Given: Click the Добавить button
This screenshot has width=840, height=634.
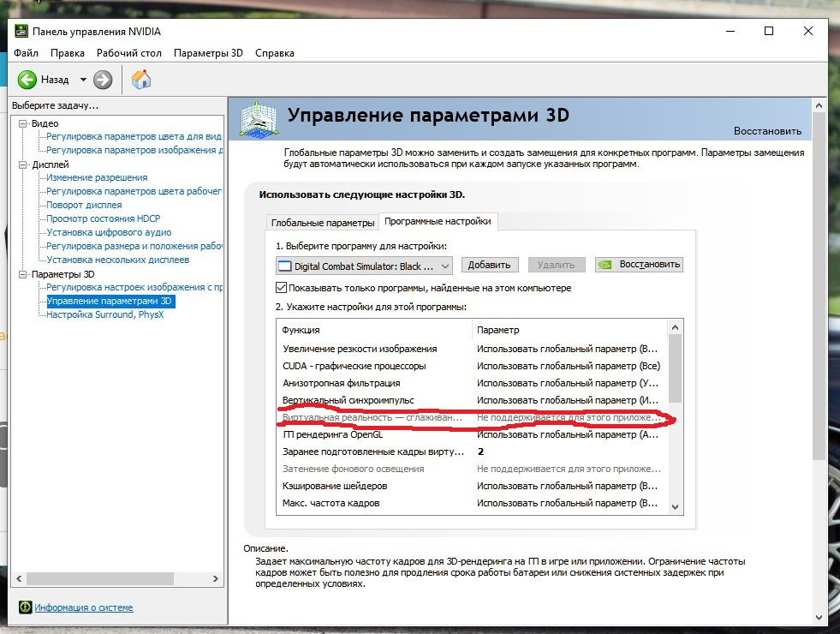Looking at the screenshot, I should click(x=489, y=265).
